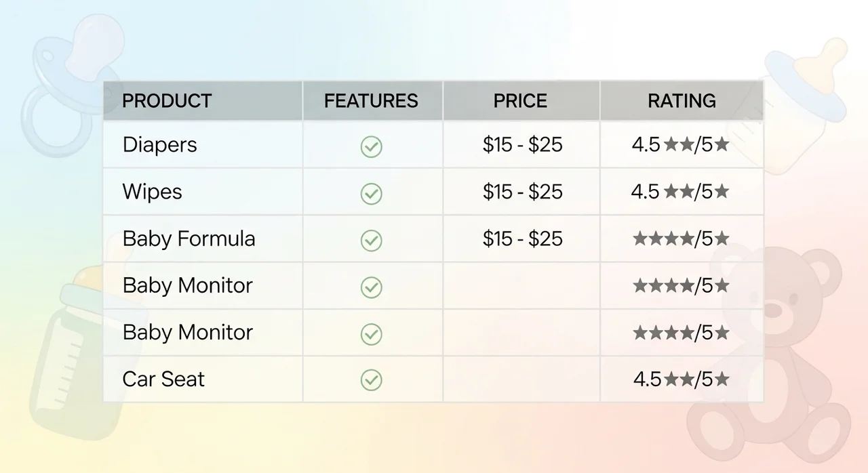The height and width of the screenshot is (473, 868).
Task: Click the Car Seat product name
Action: (x=163, y=379)
